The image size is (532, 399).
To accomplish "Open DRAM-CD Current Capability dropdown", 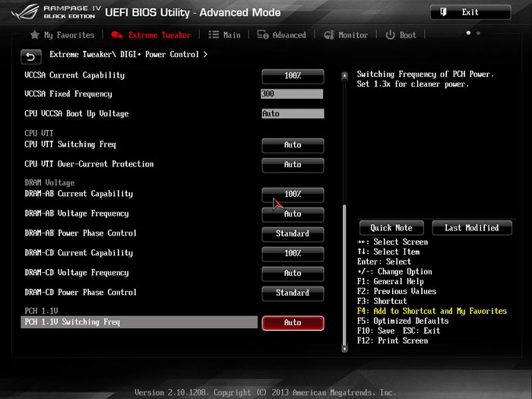I will coord(293,253).
